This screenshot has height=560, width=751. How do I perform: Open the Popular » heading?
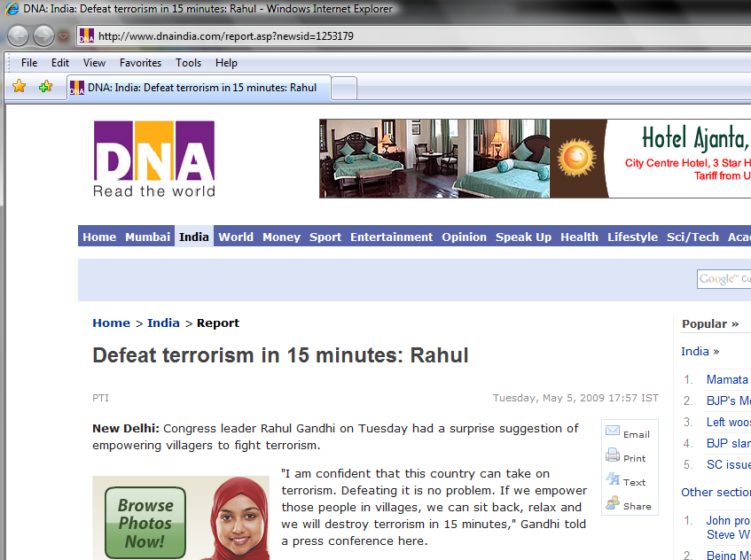click(x=710, y=324)
